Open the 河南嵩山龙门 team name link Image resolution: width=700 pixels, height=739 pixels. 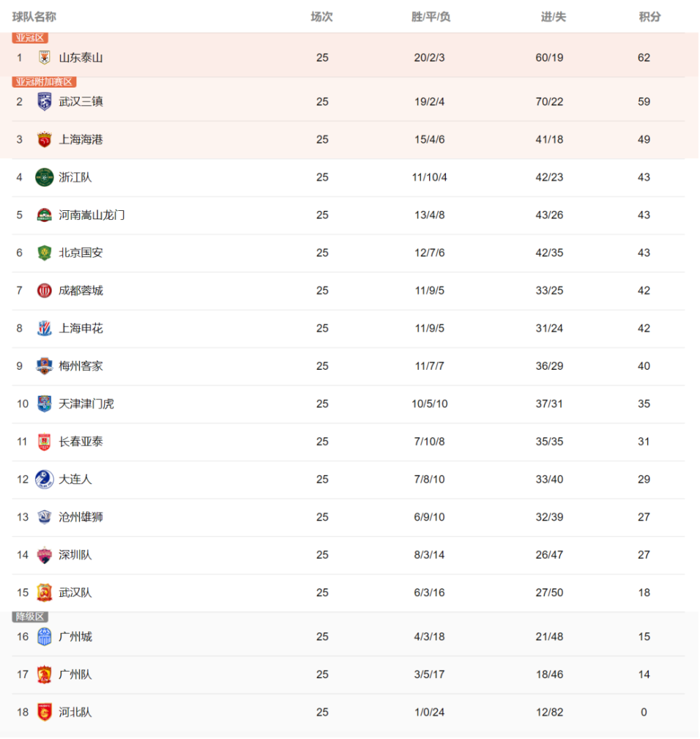92,215
